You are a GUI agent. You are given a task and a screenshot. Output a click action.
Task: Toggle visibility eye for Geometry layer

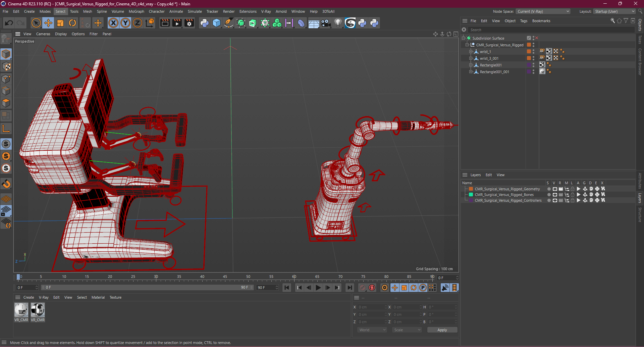pos(555,189)
